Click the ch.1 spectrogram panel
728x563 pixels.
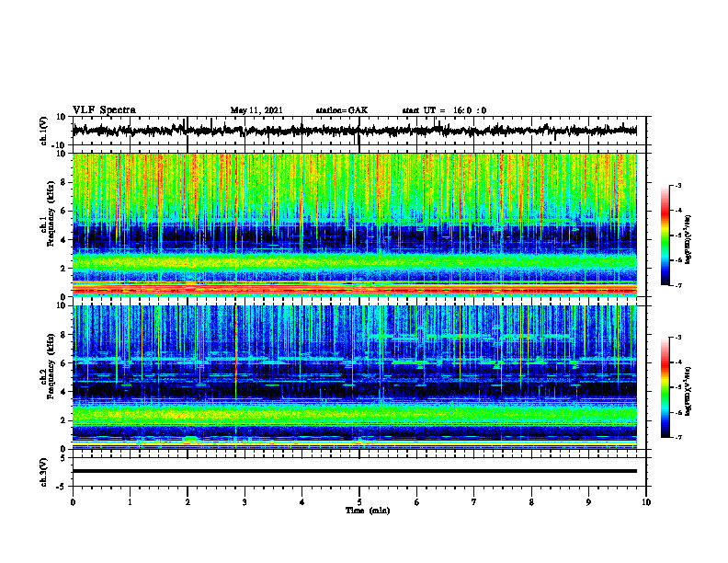pos(355,224)
